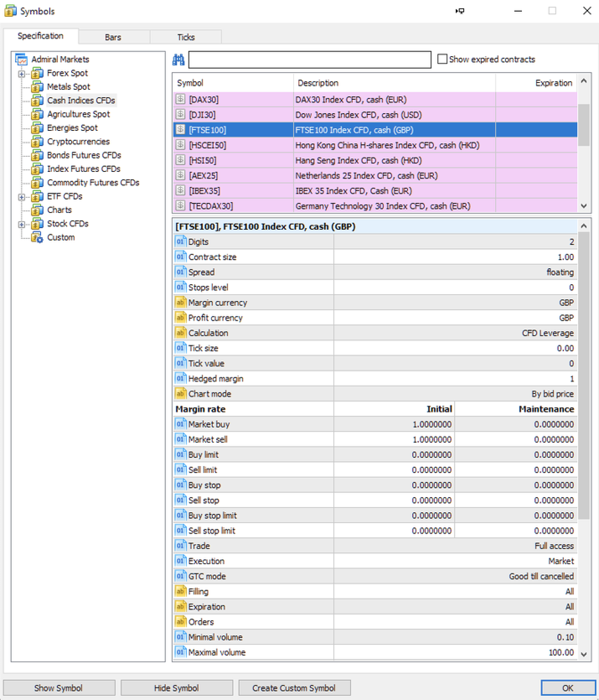Image resolution: width=599 pixels, height=700 pixels.
Task: Expand the Forex Spot tree node
Action: point(22,74)
